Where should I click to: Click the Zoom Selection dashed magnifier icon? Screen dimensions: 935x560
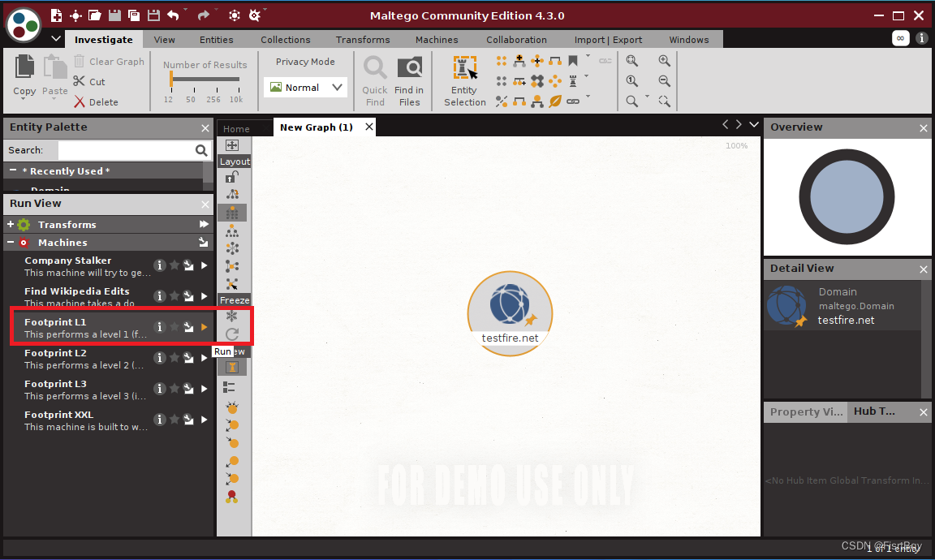pos(664,101)
